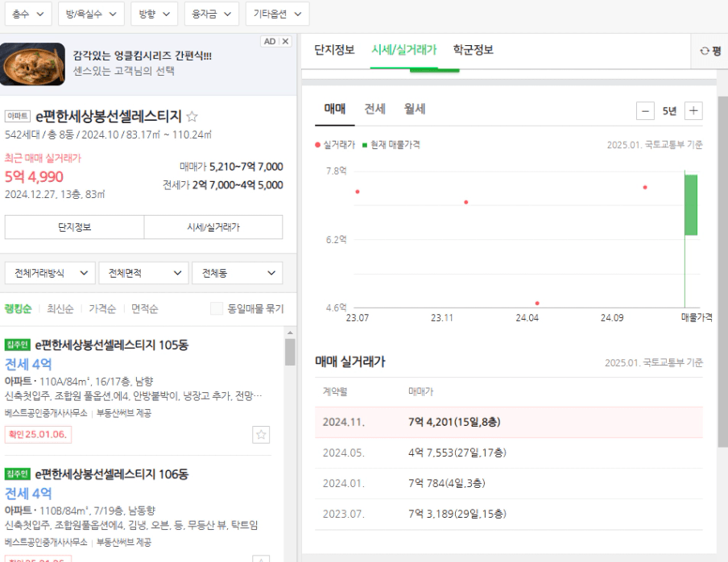Sort listings by 면적순

[x=145, y=308]
